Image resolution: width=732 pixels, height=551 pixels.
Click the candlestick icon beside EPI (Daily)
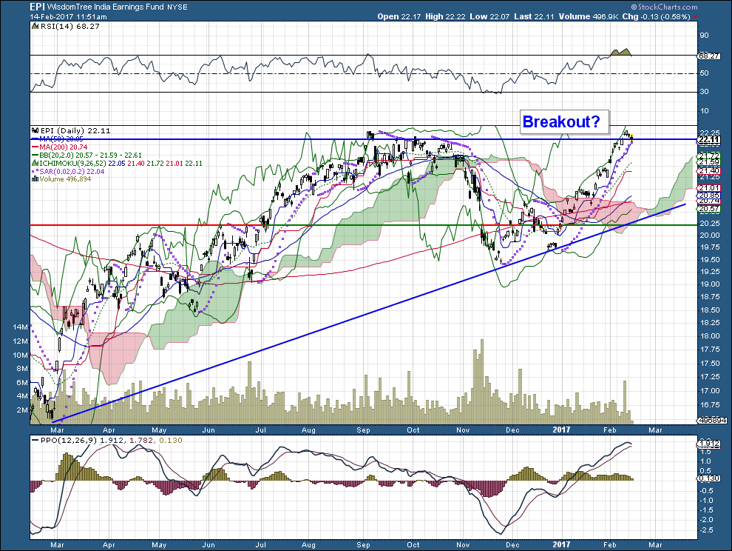pyautogui.click(x=35, y=131)
